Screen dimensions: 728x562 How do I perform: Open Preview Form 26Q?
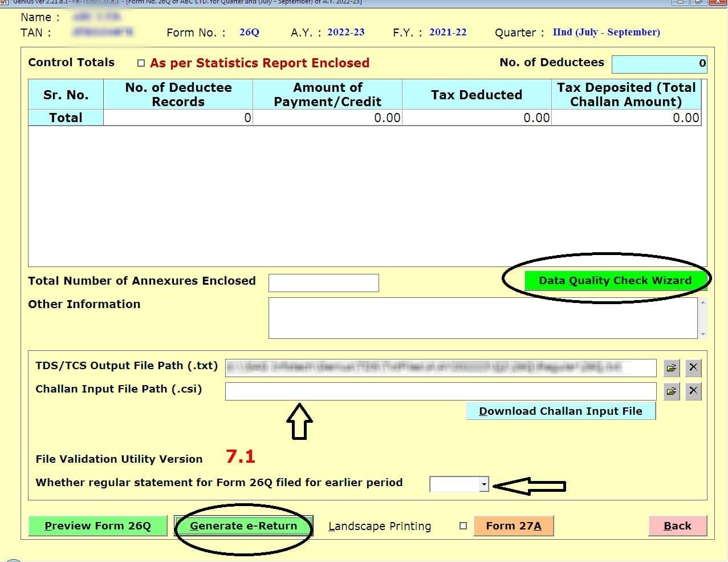[x=97, y=526]
